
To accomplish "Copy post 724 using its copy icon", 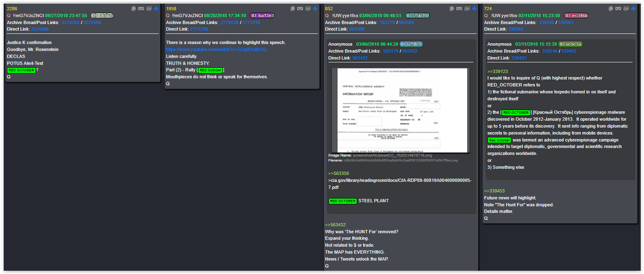I will click(611, 9).
